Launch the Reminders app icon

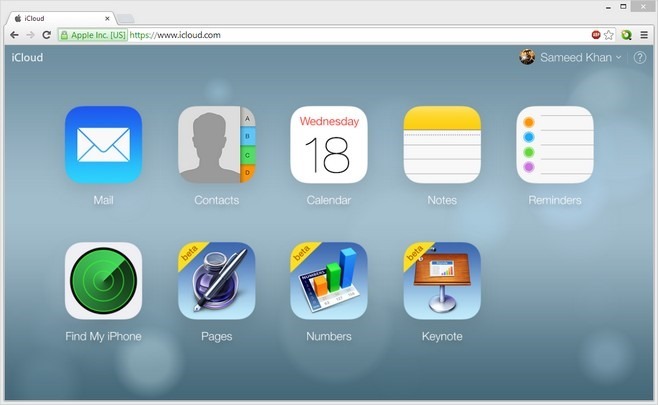click(x=555, y=144)
